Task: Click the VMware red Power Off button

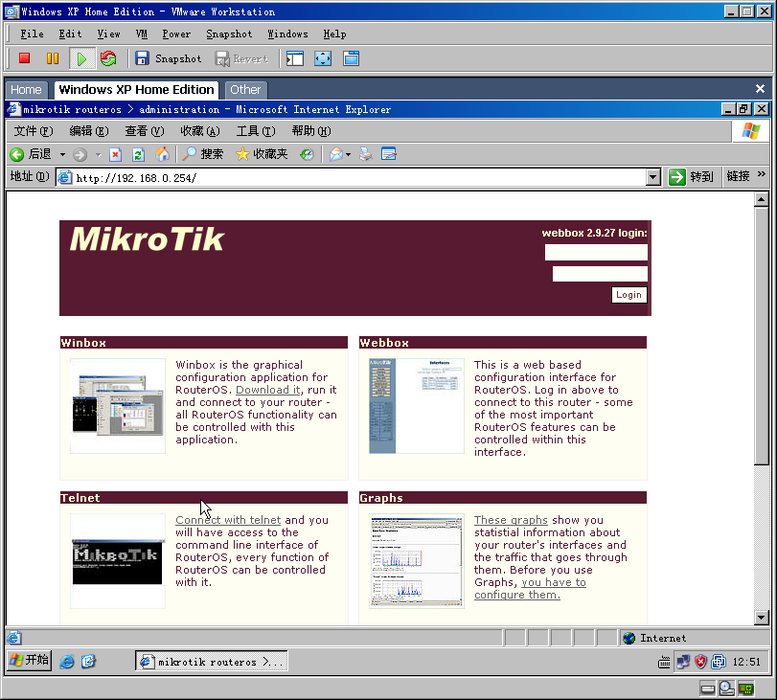Action: point(24,58)
